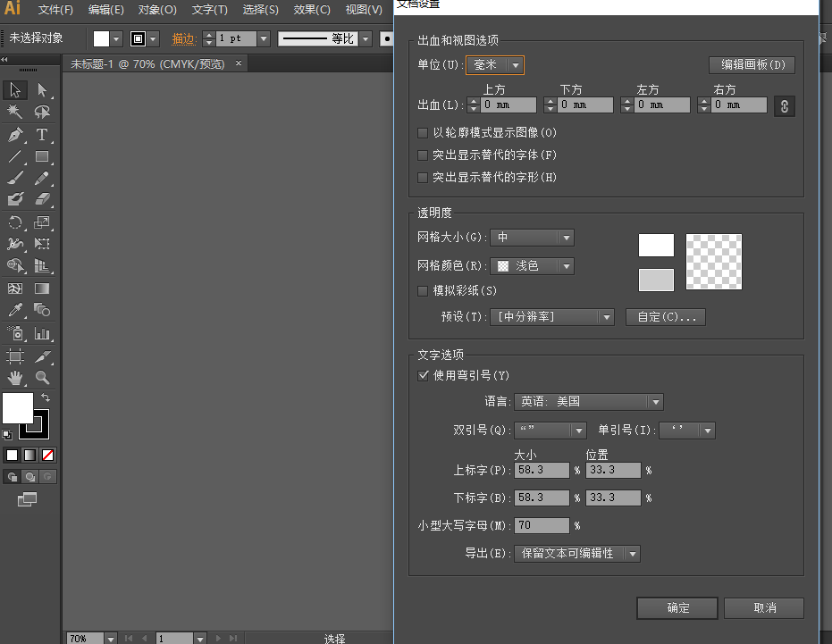Open the 单位 units dropdown

point(495,64)
